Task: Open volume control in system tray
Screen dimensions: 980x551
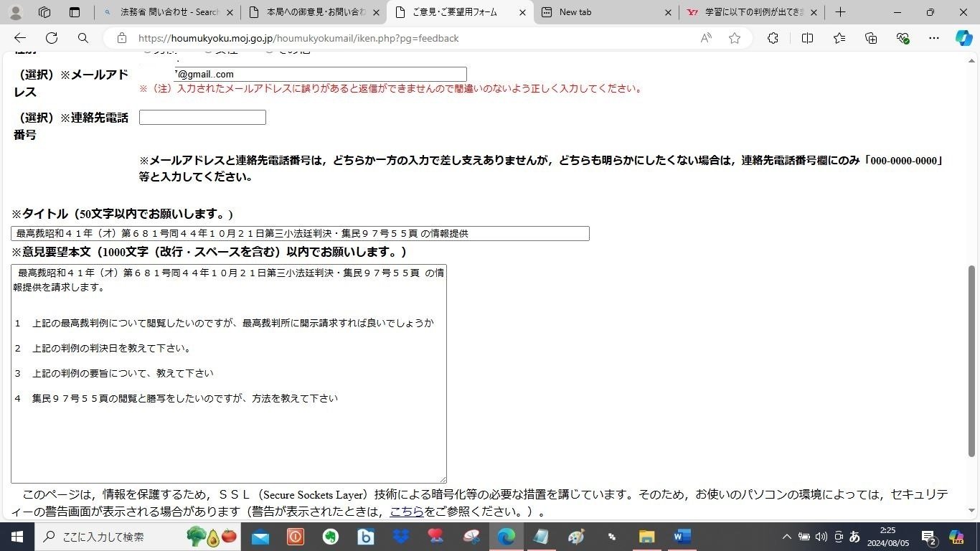Action: click(821, 537)
